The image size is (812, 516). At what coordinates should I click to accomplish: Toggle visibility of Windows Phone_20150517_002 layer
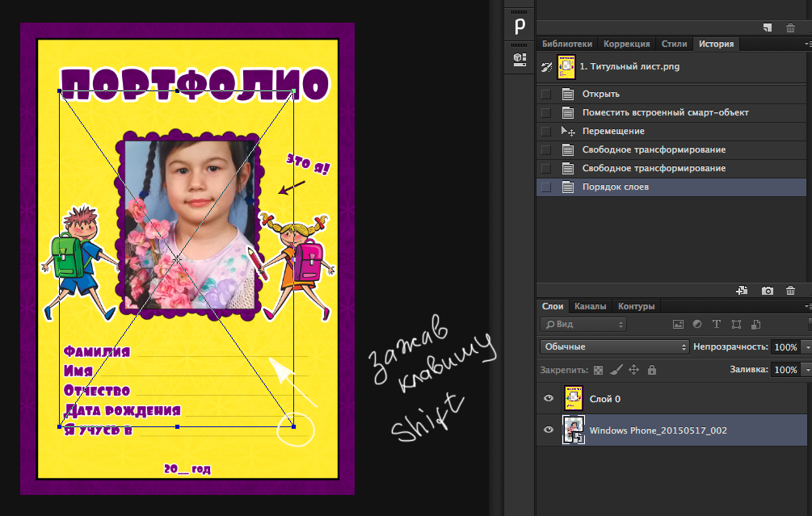549,430
